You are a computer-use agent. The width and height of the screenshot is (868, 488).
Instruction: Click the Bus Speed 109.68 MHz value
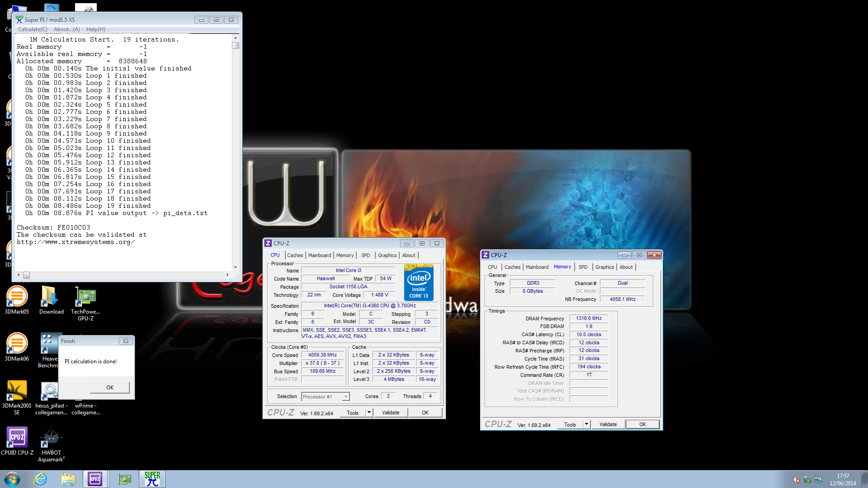323,371
